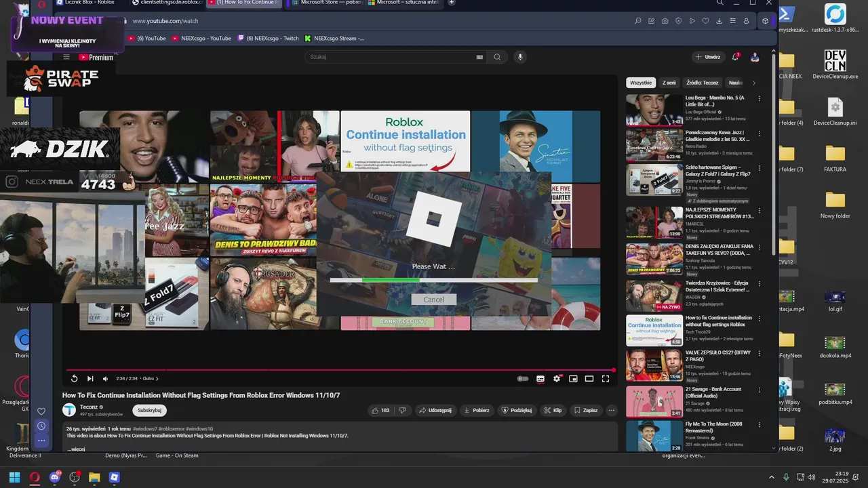Click the Udostępnij share button
The image size is (868, 488).
coord(435,410)
